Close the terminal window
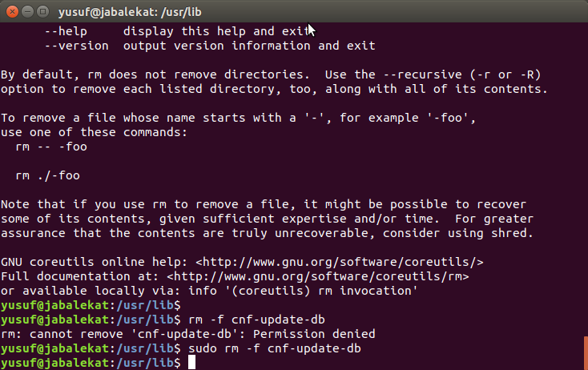588x370 pixels. pyautogui.click(x=12, y=12)
